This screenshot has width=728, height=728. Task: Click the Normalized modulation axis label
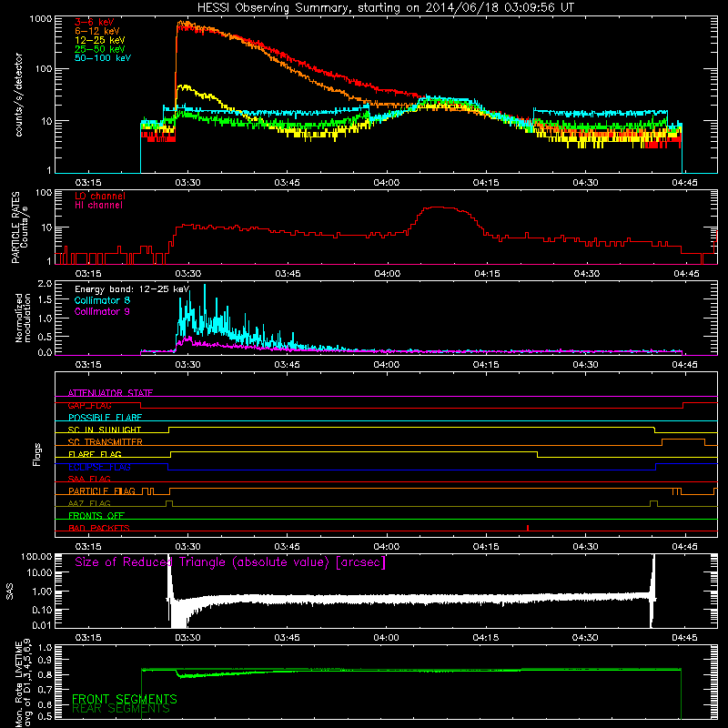point(23,318)
